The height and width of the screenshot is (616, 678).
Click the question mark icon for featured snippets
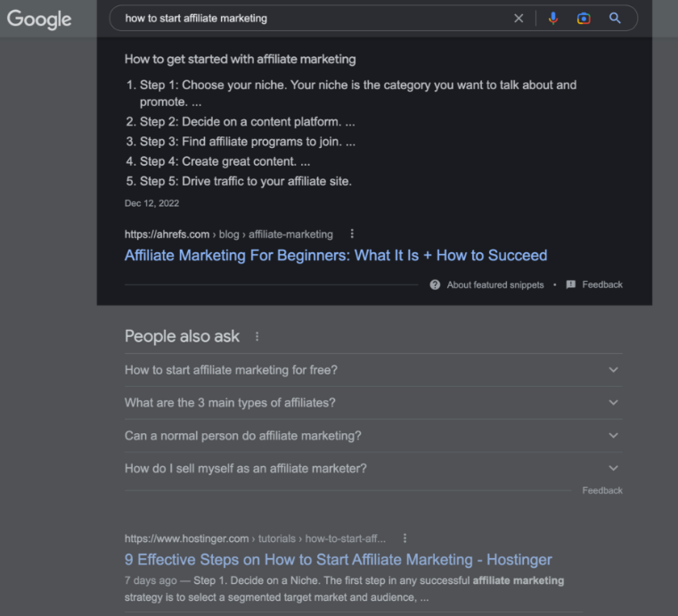(x=435, y=285)
